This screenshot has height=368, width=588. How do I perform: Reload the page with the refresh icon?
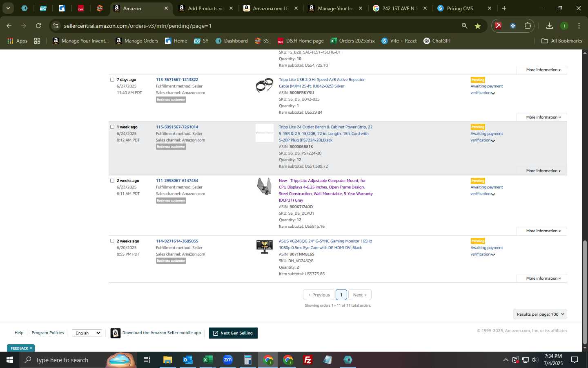pos(38,26)
